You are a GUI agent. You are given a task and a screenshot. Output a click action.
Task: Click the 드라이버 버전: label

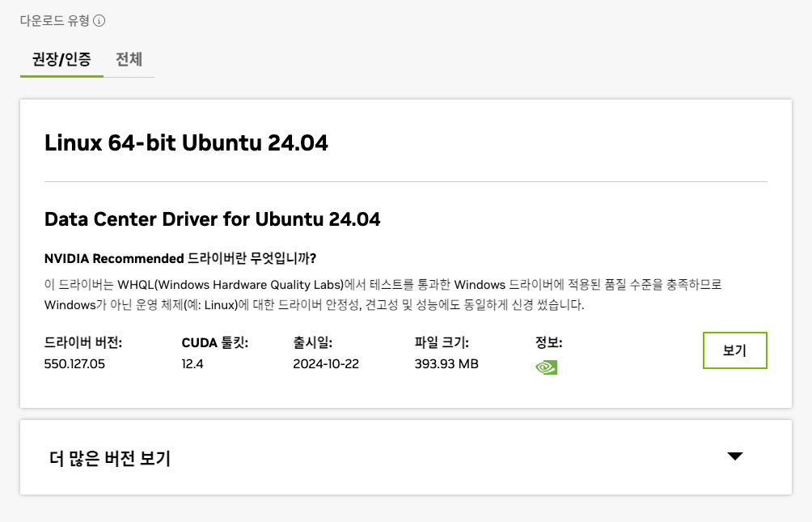coord(82,342)
